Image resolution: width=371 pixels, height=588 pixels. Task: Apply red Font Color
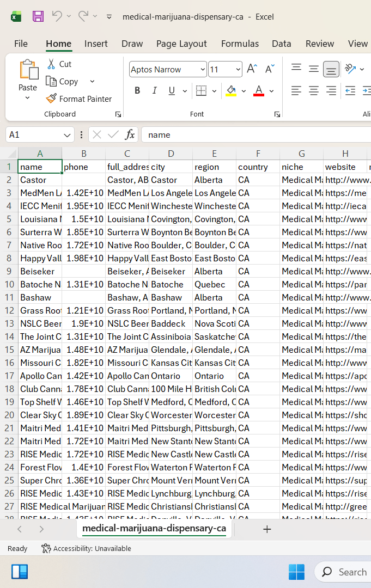pos(259,90)
